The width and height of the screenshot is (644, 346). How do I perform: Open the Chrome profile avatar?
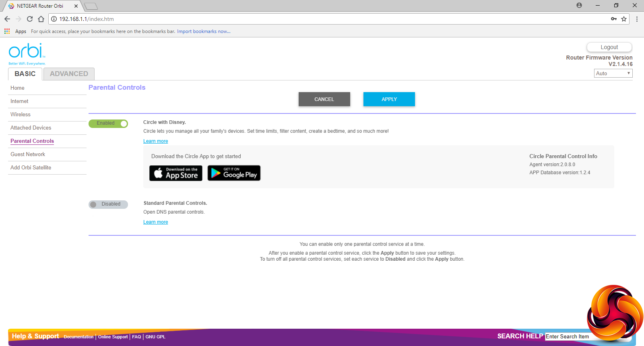click(579, 5)
